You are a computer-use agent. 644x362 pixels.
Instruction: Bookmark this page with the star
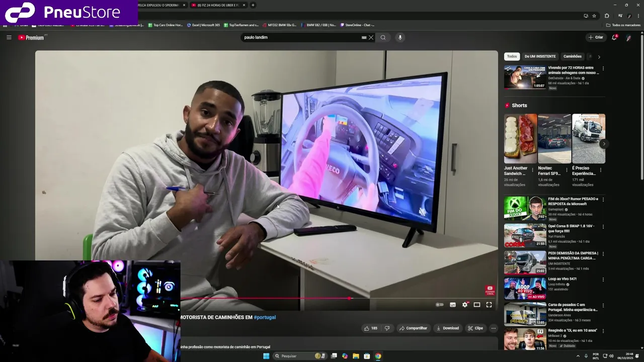pyautogui.click(x=594, y=16)
